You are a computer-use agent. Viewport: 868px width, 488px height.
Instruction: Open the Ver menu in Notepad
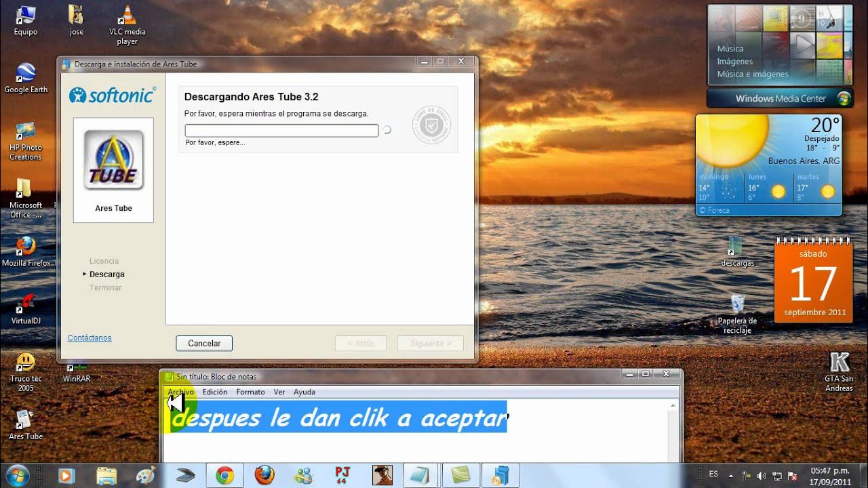[279, 392]
